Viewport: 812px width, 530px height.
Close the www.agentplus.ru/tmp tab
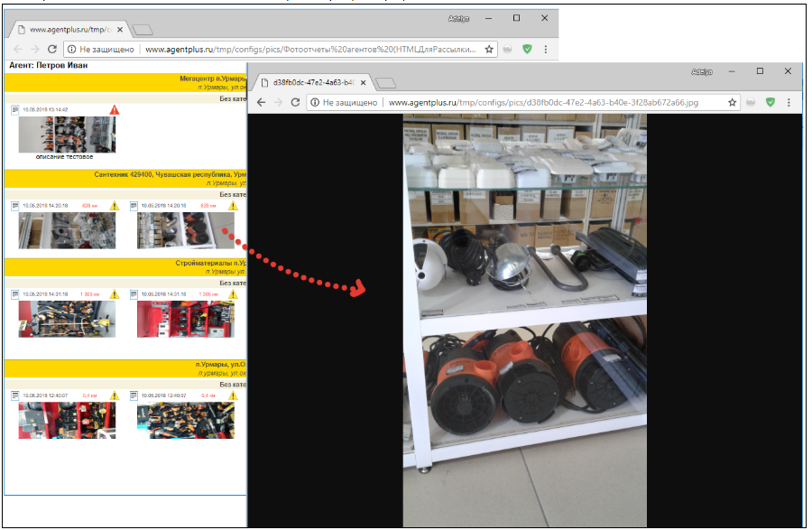(x=120, y=30)
